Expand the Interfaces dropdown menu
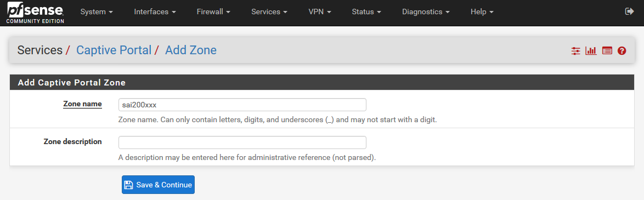 [x=155, y=12]
